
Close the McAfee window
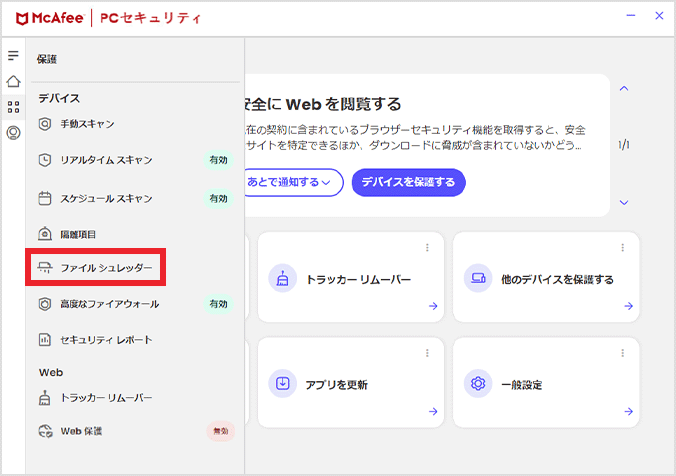pyautogui.click(x=659, y=16)
